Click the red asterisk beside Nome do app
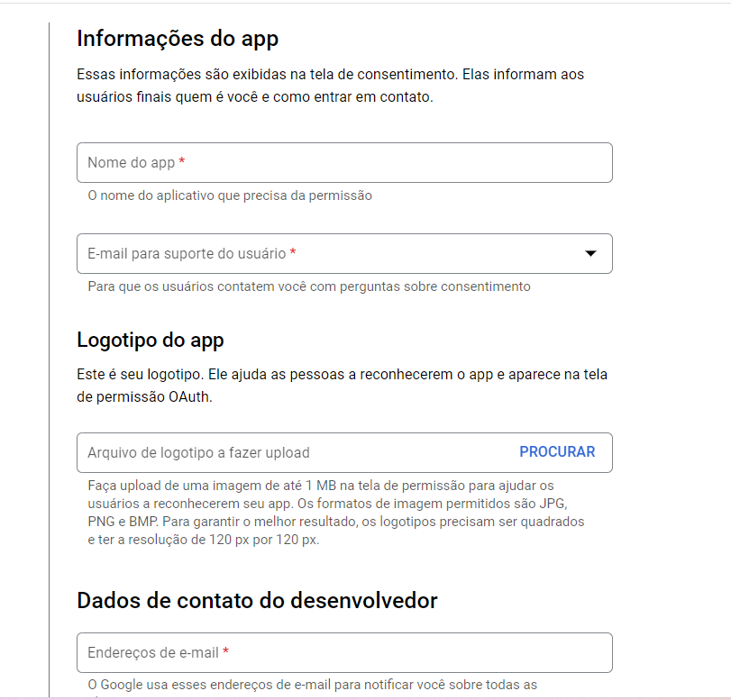This screenshot has width=731, height=700. point(182,163)
